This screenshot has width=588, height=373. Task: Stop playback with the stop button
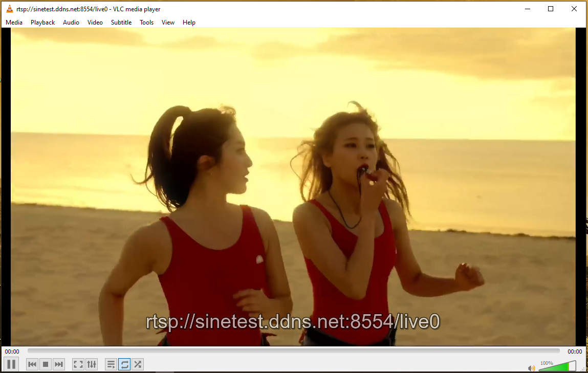pos(46,364)
